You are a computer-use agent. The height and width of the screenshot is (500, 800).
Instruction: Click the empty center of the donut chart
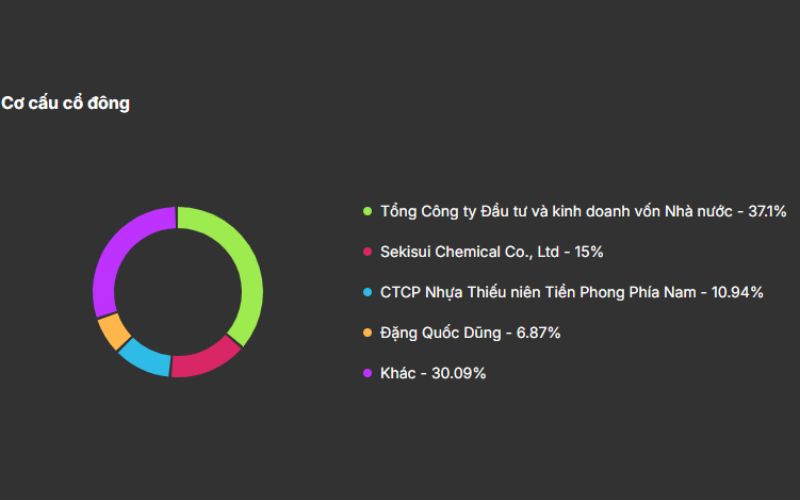(177, 292)
